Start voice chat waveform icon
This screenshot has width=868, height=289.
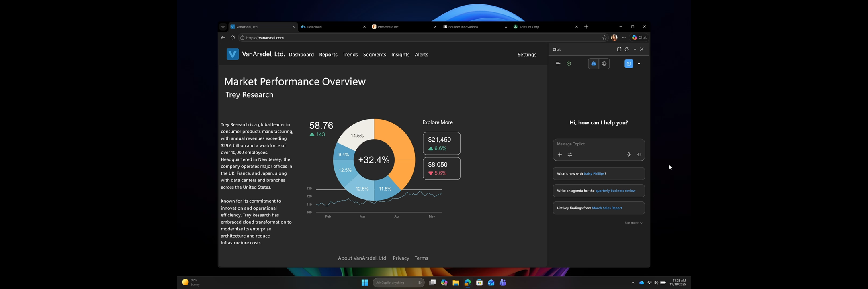(x=639, y=155)
